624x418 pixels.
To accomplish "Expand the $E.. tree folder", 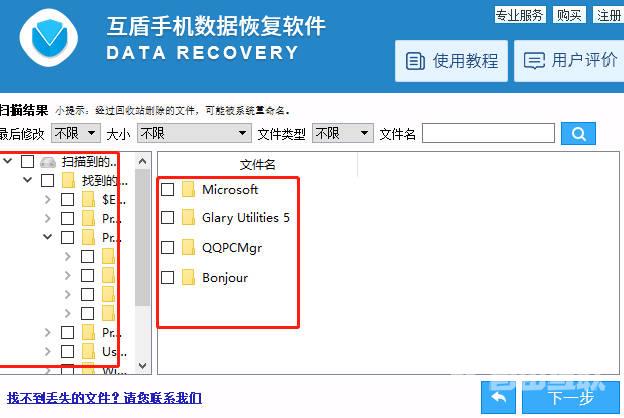I will coord(47,199).
